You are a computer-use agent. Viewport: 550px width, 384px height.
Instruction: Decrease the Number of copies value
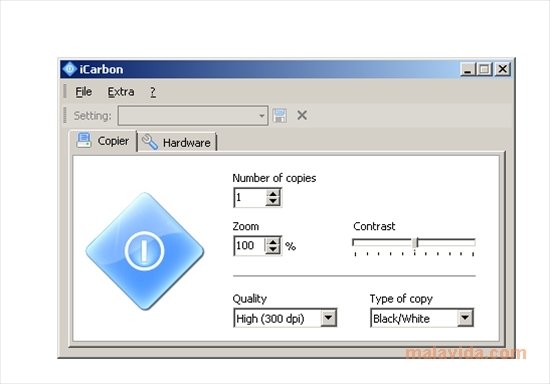[x=273, y=201]
